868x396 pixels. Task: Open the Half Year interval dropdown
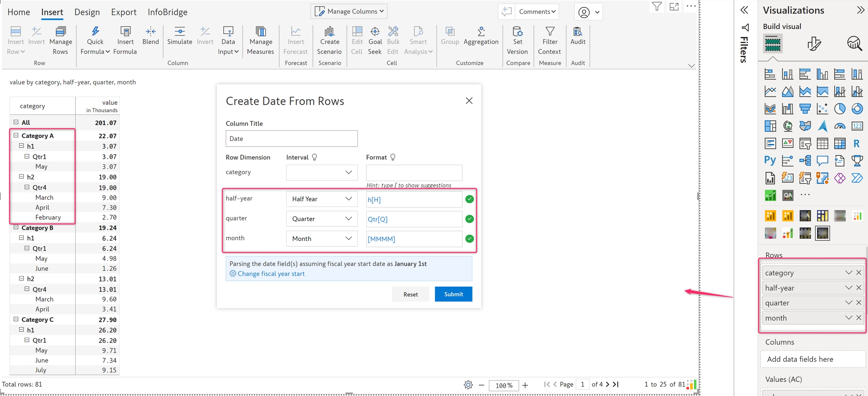coord(322,199)
